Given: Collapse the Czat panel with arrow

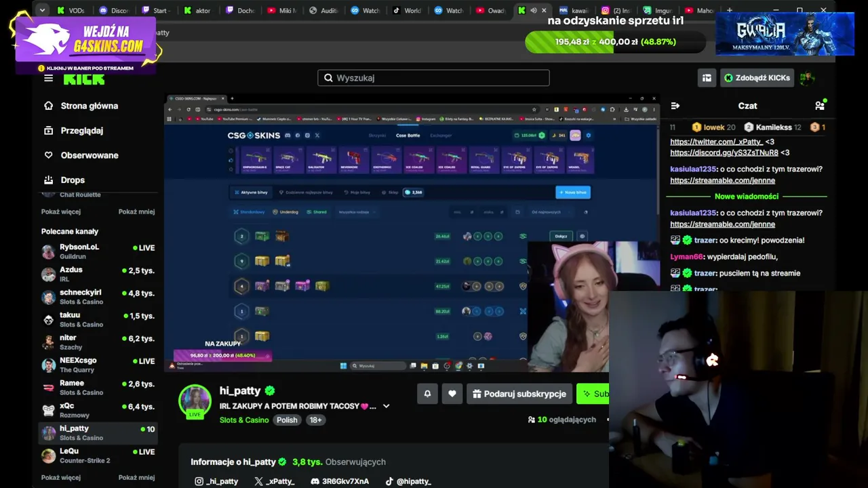Looking at the screenshot, I should coord(675,106).
